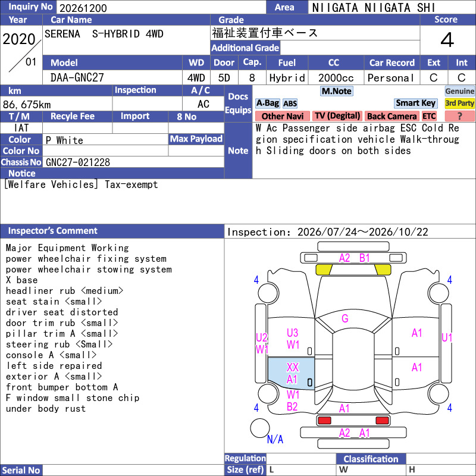Click the spare tire circle icon
This screenshot has width=476, height=476.
click(260, 428)
